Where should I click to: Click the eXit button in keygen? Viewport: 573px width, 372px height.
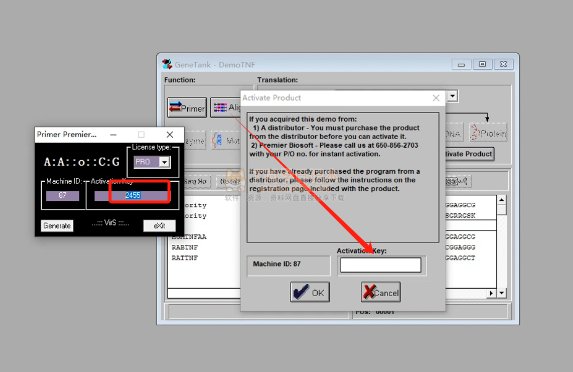click(x=159, y=226)
